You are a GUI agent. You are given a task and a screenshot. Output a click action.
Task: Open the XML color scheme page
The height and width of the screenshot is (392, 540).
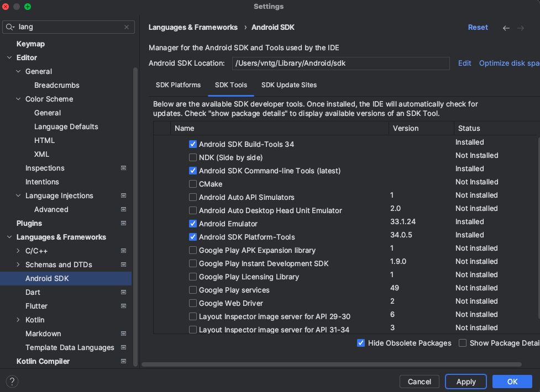[x=41, y=154]
